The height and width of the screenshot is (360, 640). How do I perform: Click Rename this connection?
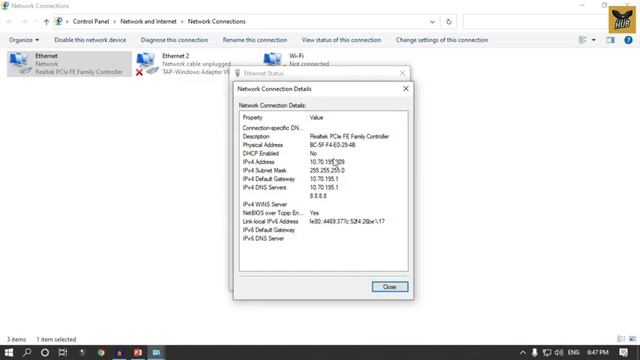coord(255,40)
